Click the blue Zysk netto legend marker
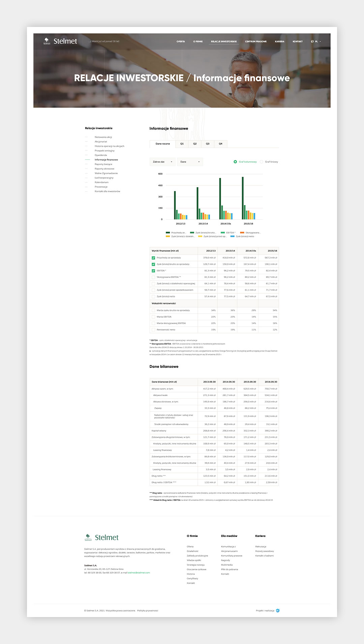Screen dimensions: 364x644 coord(233,236)
